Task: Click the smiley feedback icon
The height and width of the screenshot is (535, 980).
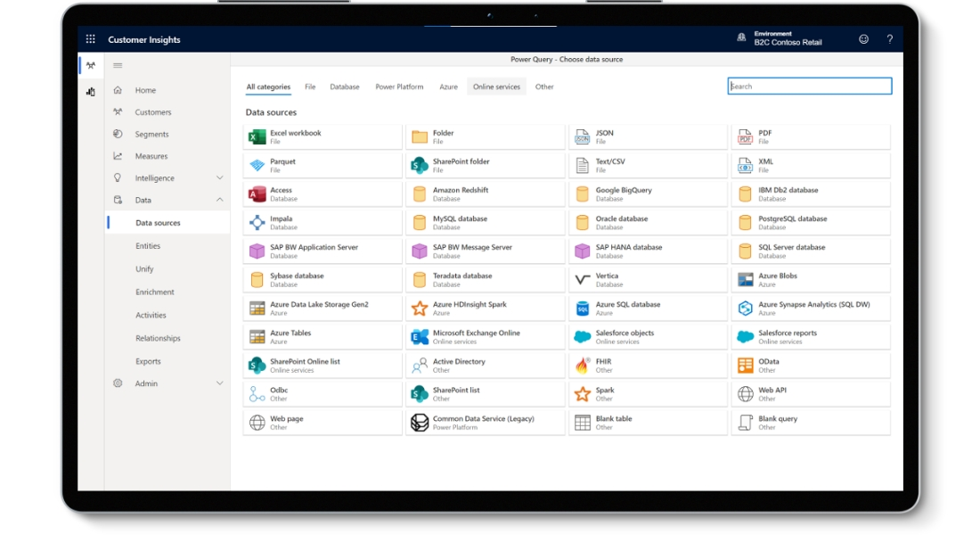Action: point(863,39)
